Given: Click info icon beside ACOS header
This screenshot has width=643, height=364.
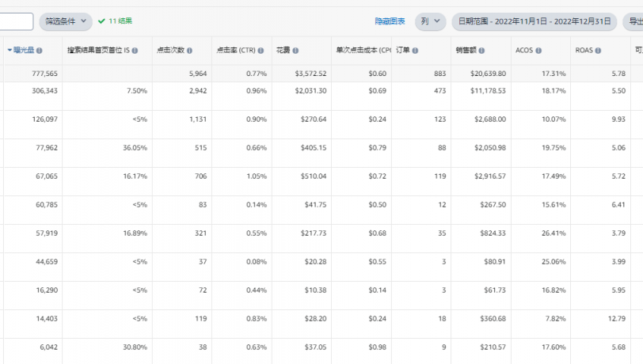Looking at the screenshot, I should 538,51.
